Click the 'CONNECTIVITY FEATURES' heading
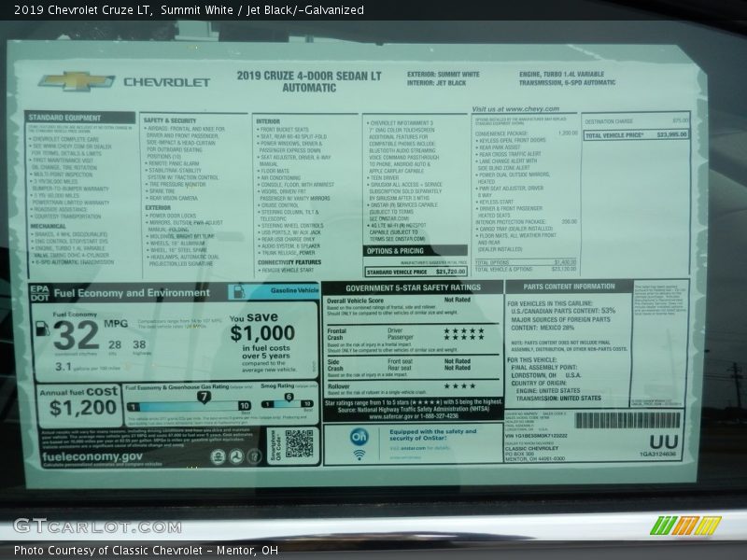This screenshot has height=560, width=747. [x=289, y=262]
